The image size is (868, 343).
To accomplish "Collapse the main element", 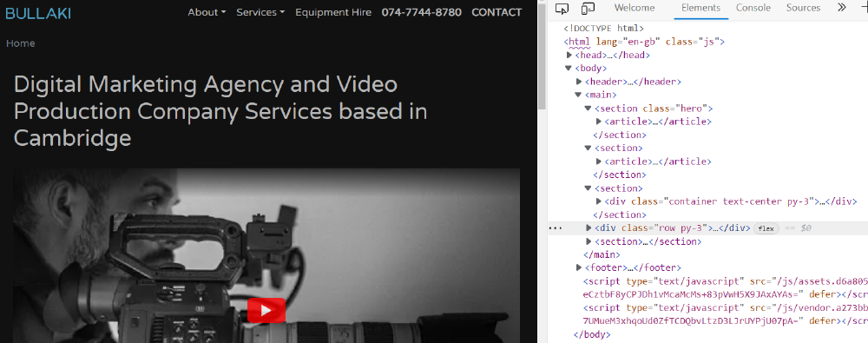I will pos(578,95).
